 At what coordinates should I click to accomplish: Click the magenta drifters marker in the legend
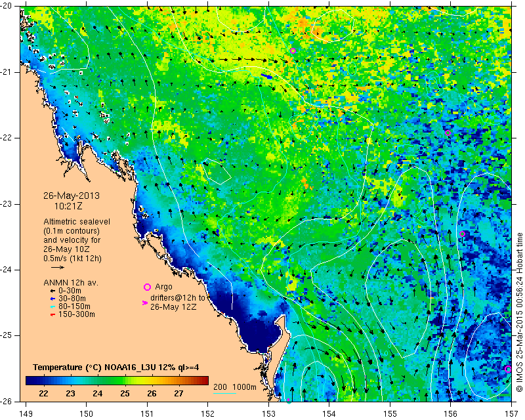145,303
